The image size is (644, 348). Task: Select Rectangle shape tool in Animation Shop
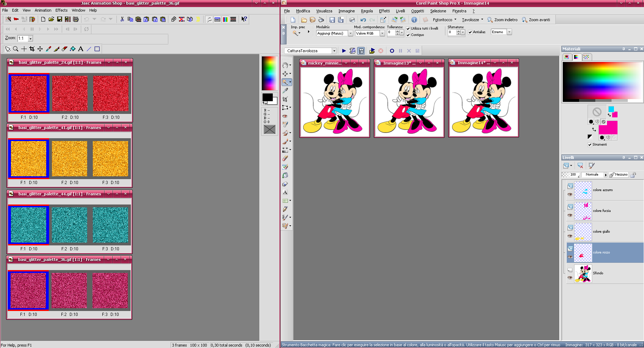(97, 49)
